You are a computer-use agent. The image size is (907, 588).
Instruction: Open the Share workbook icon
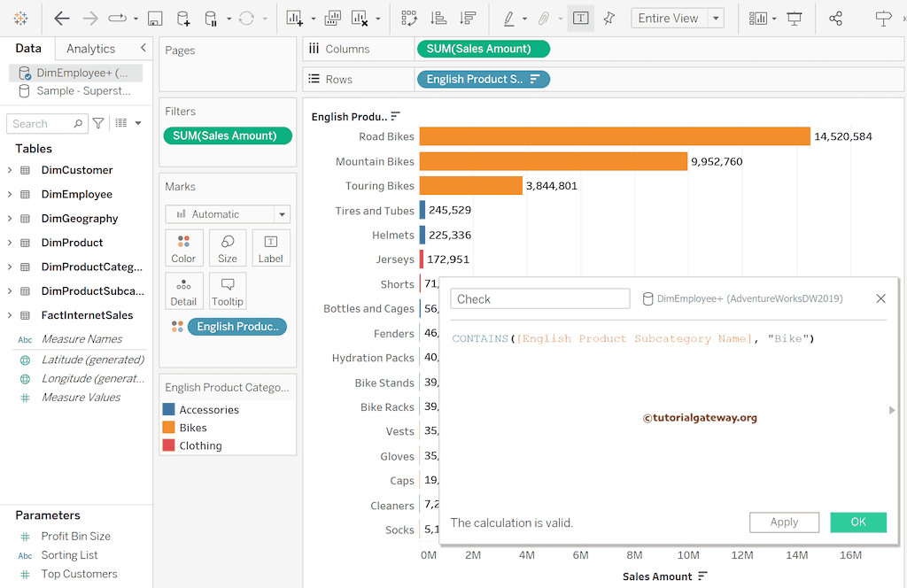(835, 18)
